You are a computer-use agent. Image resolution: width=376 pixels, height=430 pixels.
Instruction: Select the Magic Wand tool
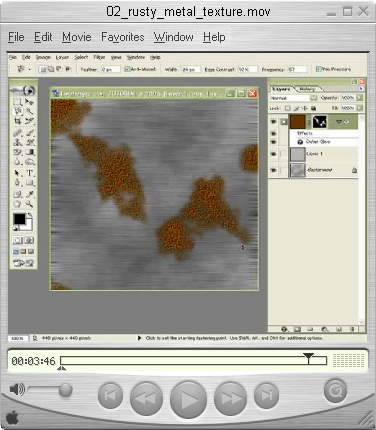(x=29, y=111)
